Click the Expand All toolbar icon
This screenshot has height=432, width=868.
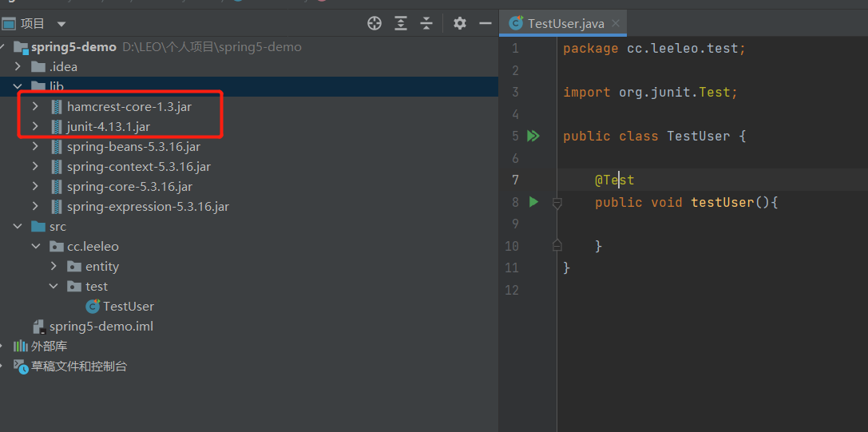401,23
